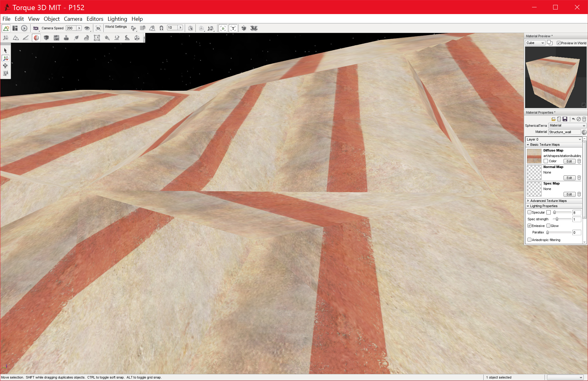Expand the Camera Speed value arrow
This screenshot has width=588, height=381.
tap(79, 28)
